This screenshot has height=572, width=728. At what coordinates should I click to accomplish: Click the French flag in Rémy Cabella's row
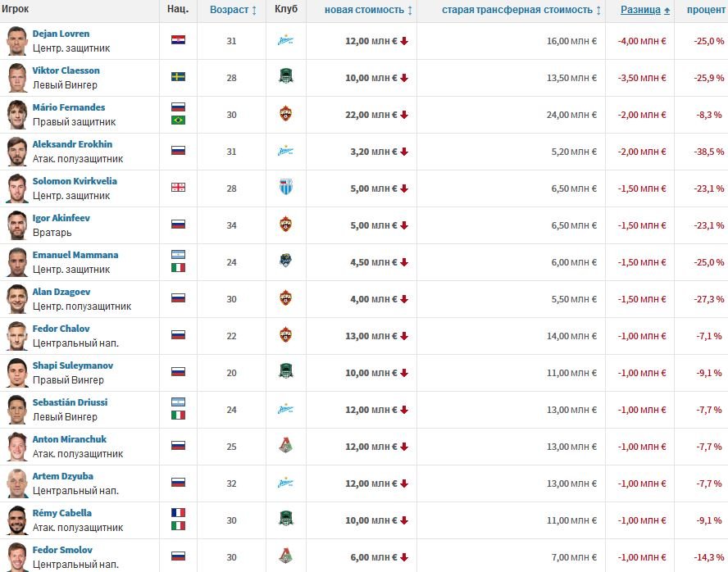point(178,513)
